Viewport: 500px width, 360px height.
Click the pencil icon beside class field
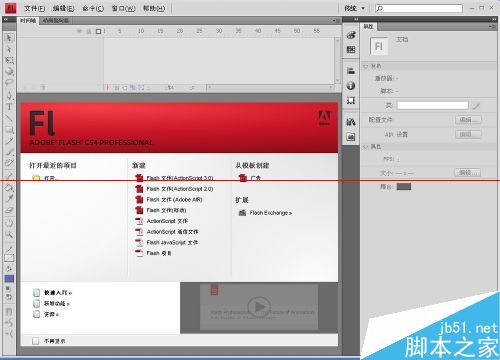tap(476, 106)
